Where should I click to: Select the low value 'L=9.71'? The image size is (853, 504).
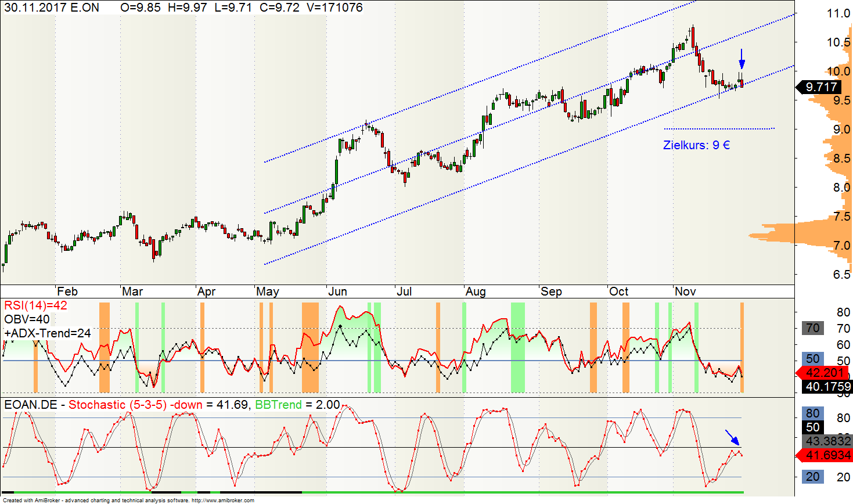232,8
